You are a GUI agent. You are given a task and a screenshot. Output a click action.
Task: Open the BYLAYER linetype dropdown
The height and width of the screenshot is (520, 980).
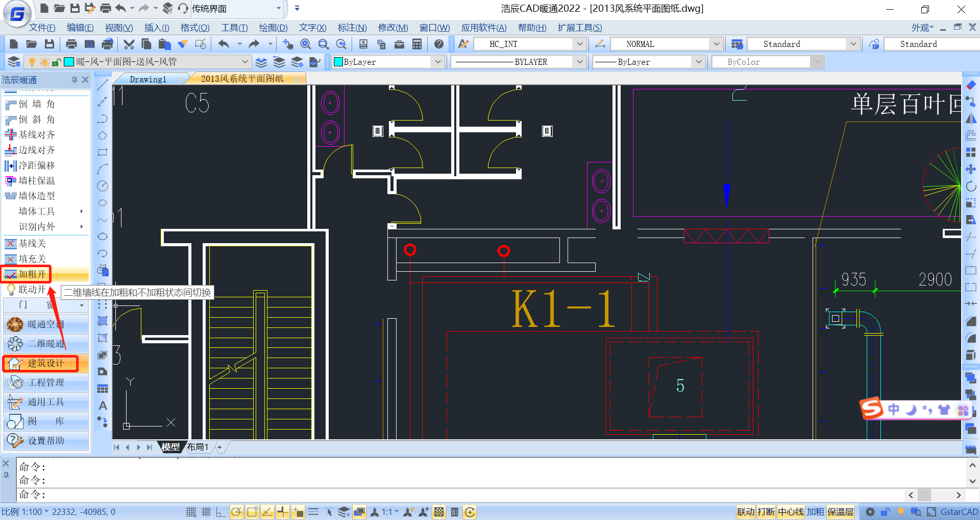[x=579, y=62]
